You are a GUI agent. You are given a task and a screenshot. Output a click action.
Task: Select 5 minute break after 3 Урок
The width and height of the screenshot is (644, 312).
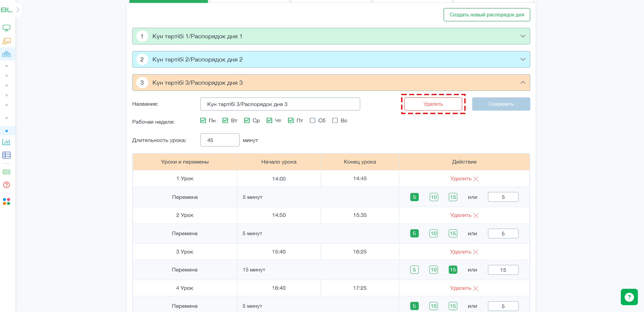pos(415,270)
